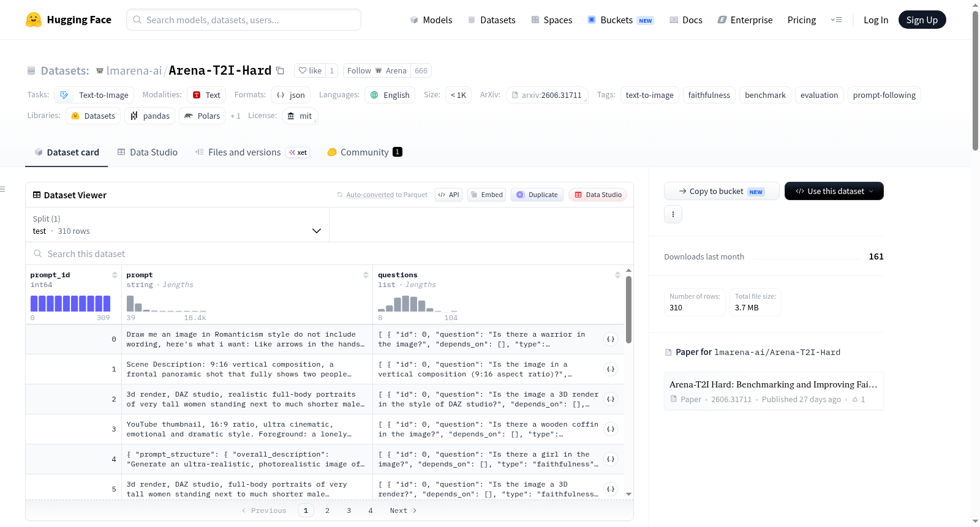Copy dataset name with the copy icon
The height and width of the screenshot is (527, 980).
(280, 70)
